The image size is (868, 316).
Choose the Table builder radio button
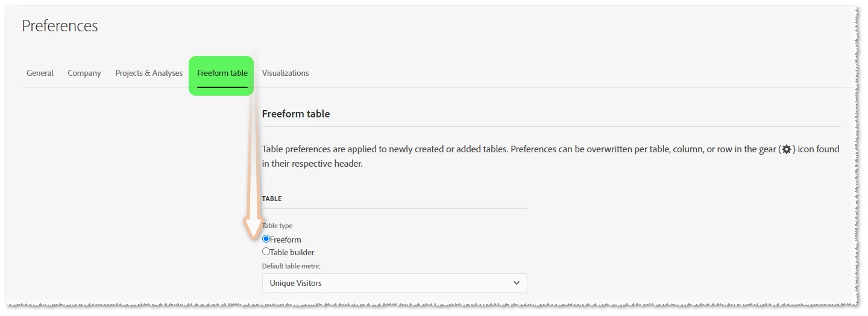[266, 252]
